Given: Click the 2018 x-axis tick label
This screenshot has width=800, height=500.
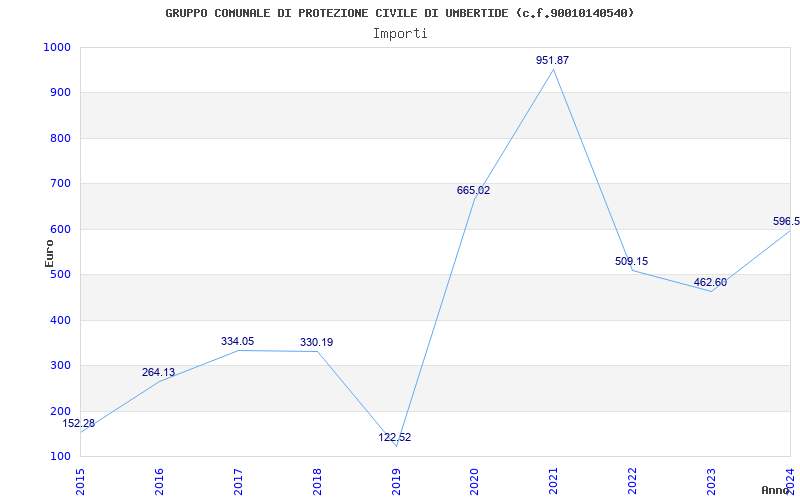Looking at the screenshot, I should (317, 481).
